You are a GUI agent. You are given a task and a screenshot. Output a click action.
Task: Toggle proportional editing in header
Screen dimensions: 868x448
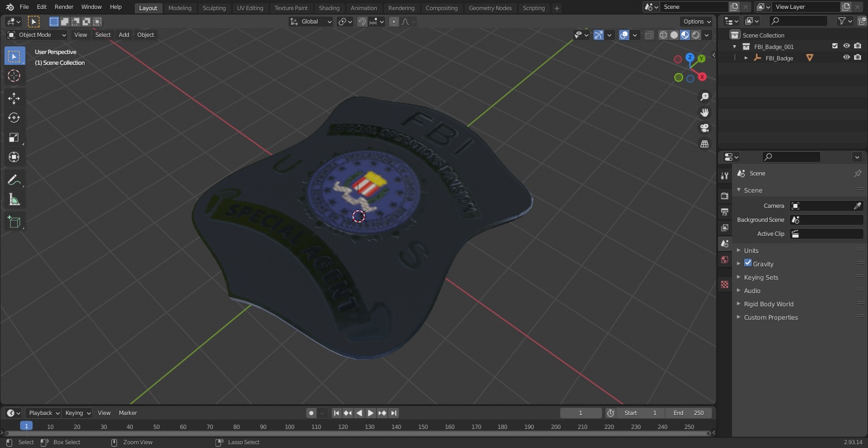[394, 22]
